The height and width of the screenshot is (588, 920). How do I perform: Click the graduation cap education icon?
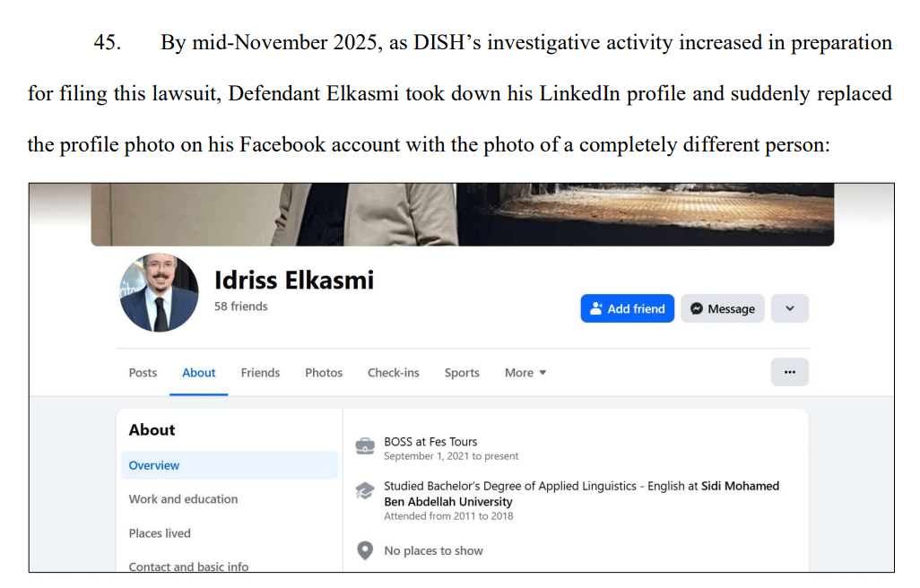tap(365, 491)
